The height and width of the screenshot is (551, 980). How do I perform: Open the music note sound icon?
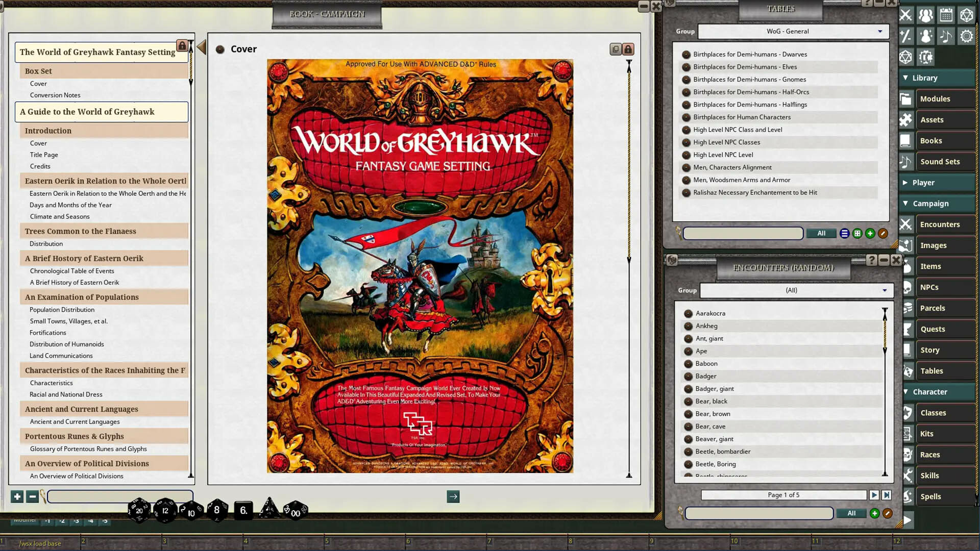click(x=946, y=36)
